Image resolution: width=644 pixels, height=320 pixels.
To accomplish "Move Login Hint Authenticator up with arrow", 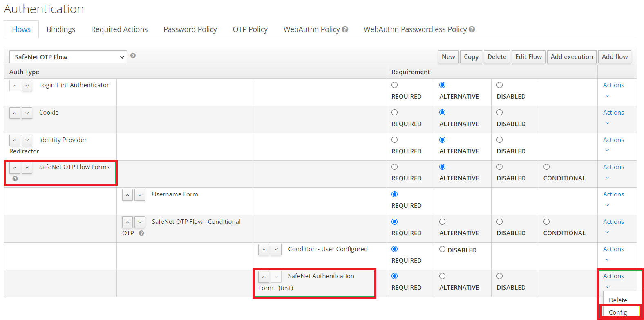I will tap(15, 86).
